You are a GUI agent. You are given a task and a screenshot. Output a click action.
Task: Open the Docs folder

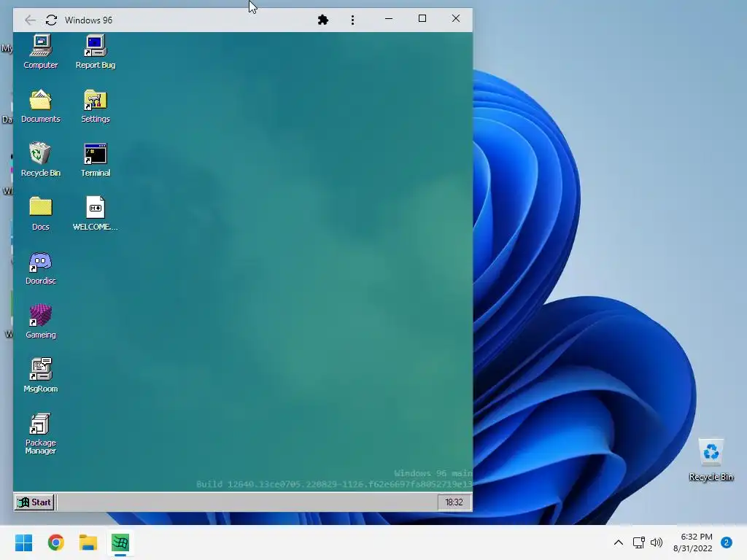(x=41, y=214)
